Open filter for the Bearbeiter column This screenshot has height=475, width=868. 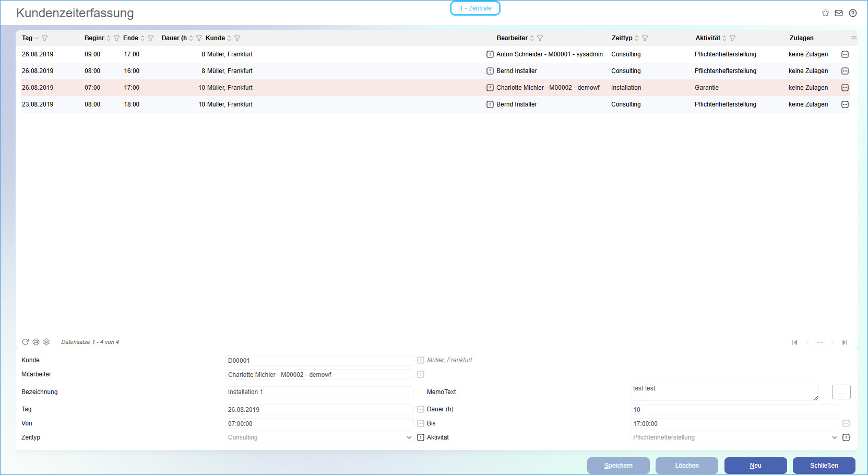(540, 38)
